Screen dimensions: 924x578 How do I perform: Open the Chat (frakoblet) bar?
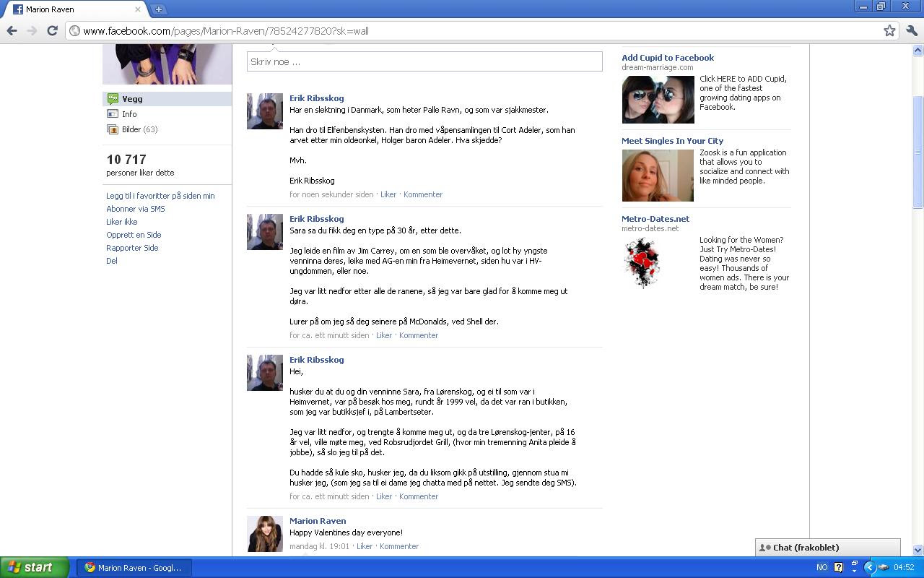[x=828, y=548]
